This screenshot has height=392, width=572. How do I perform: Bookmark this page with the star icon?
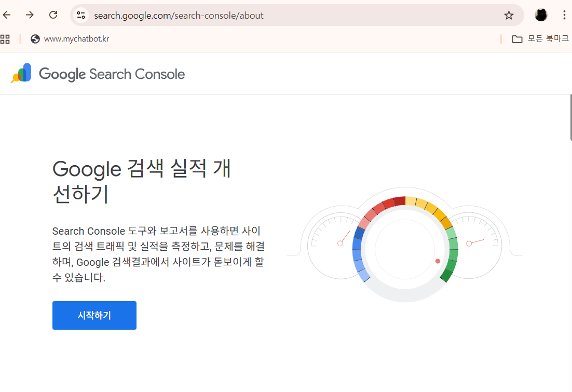[509, 16]
